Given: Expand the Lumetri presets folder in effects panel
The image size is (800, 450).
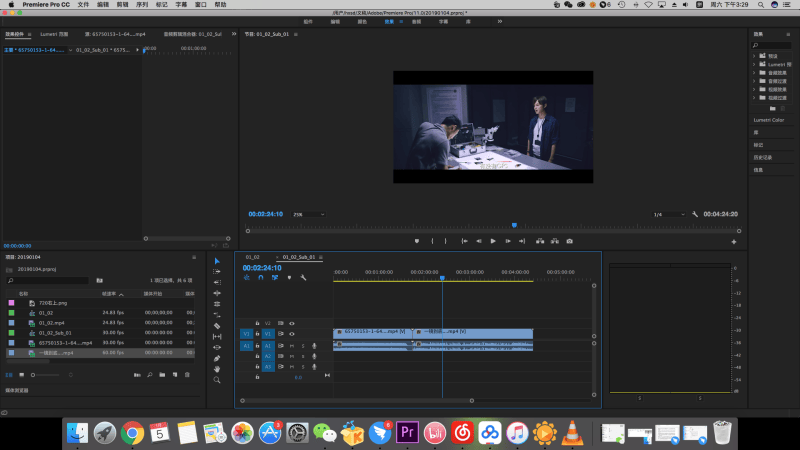Looking at the screenshot, I should 754,63.
